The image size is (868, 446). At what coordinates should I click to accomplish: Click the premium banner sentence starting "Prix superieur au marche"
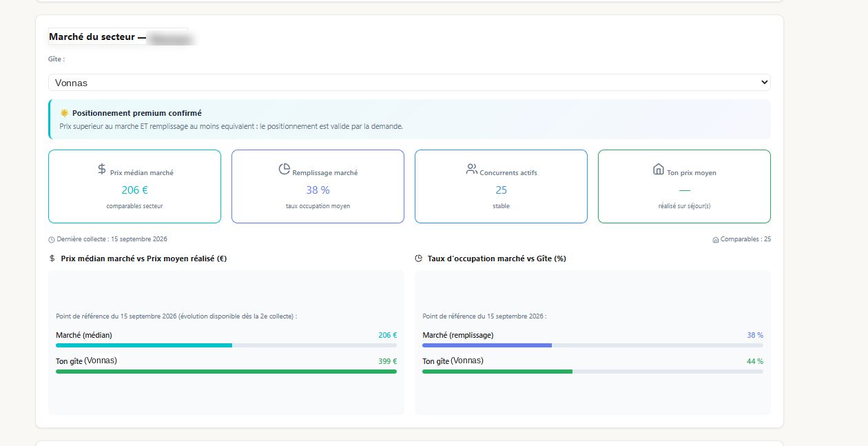pos(231,127)
